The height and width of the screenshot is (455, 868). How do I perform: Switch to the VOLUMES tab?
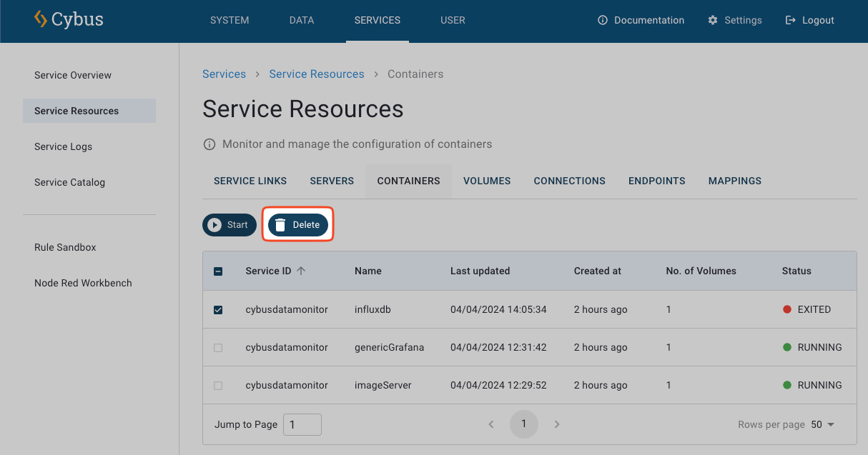point(487,181)
